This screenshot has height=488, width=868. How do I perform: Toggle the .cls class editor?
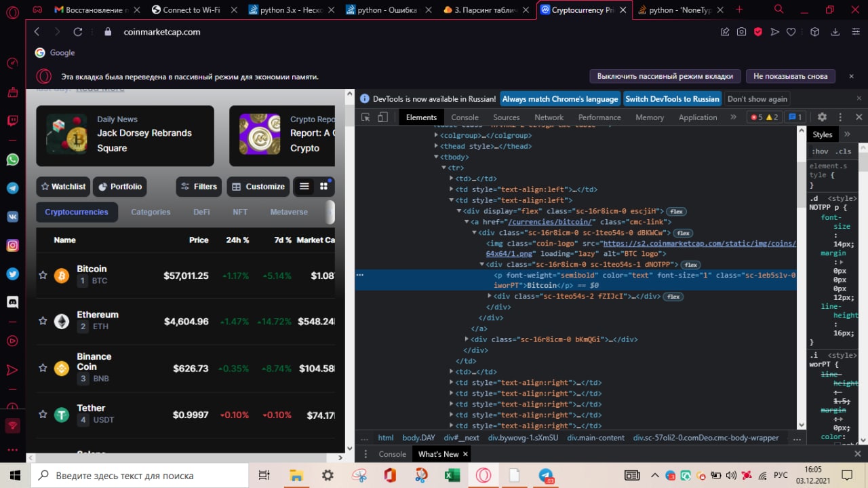(843, 151)
